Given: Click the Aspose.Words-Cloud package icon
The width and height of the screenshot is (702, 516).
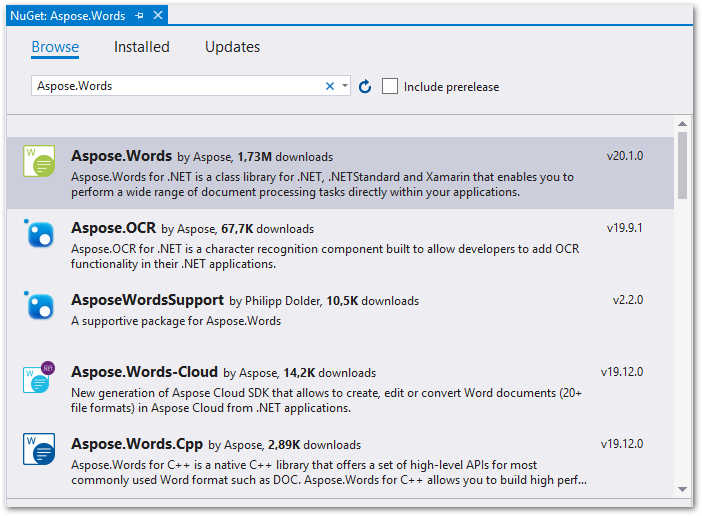Looking at the screenshot, I should (x=40, y=378).
